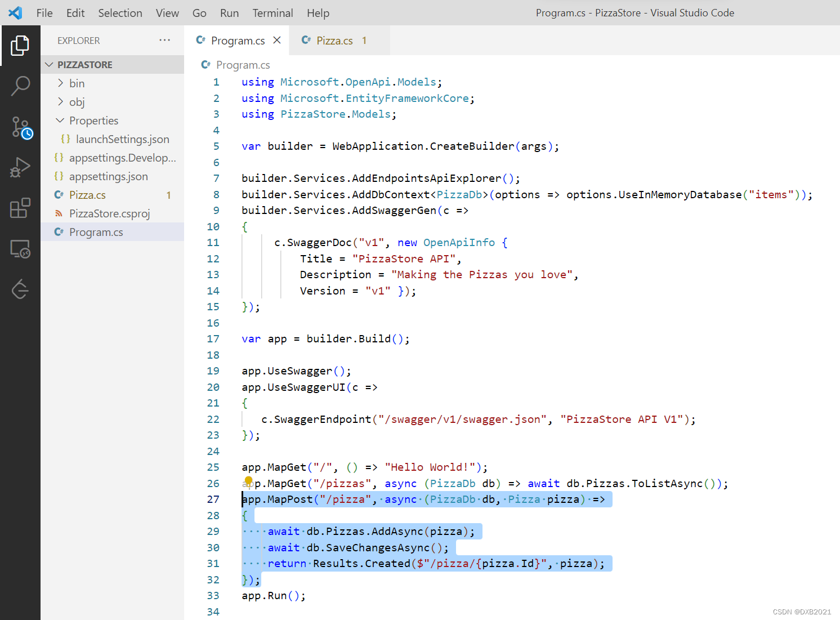
Task: Open launchSettings.json in explorer
Action: [113, 139]
